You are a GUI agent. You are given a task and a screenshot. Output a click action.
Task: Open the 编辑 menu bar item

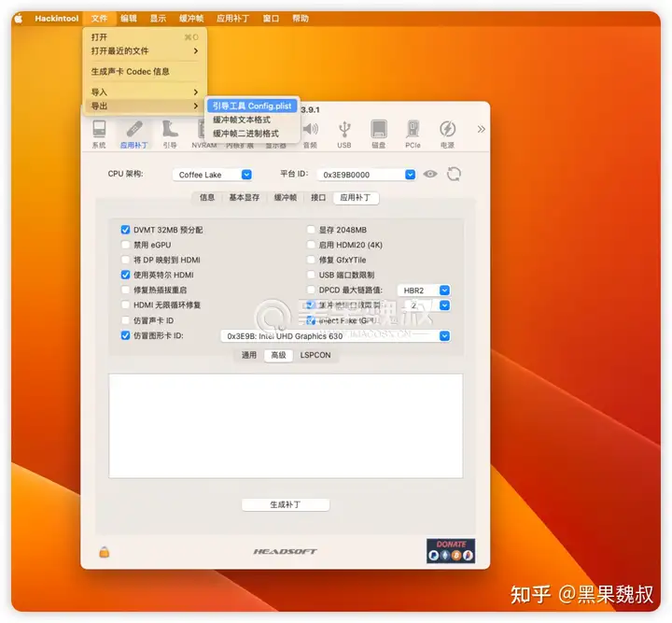coord(129,19)
